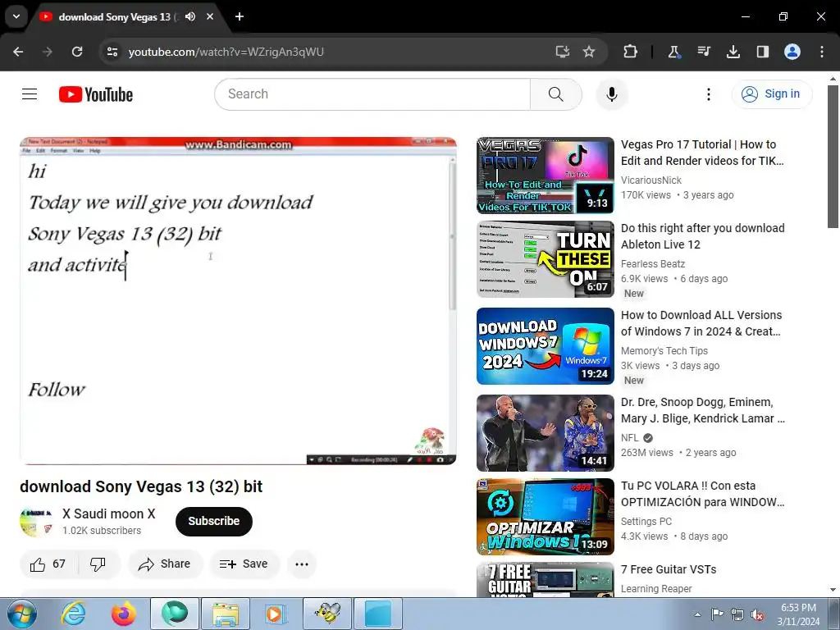Open more actions ellipsis below video
This screenshot has width=840, height=630.
point(302,564)
